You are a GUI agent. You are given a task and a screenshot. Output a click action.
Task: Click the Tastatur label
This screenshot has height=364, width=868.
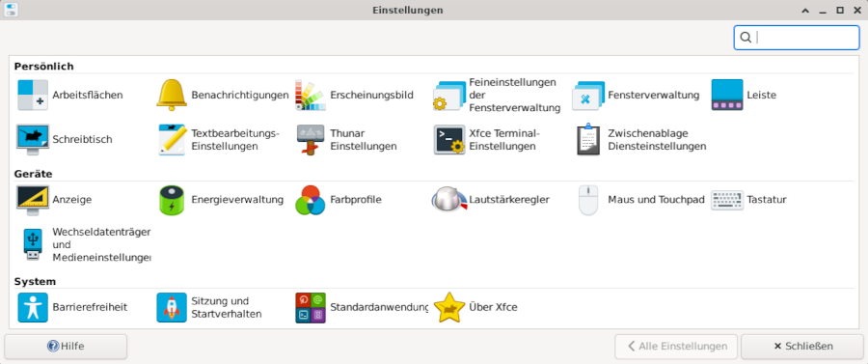pos(767,200)
